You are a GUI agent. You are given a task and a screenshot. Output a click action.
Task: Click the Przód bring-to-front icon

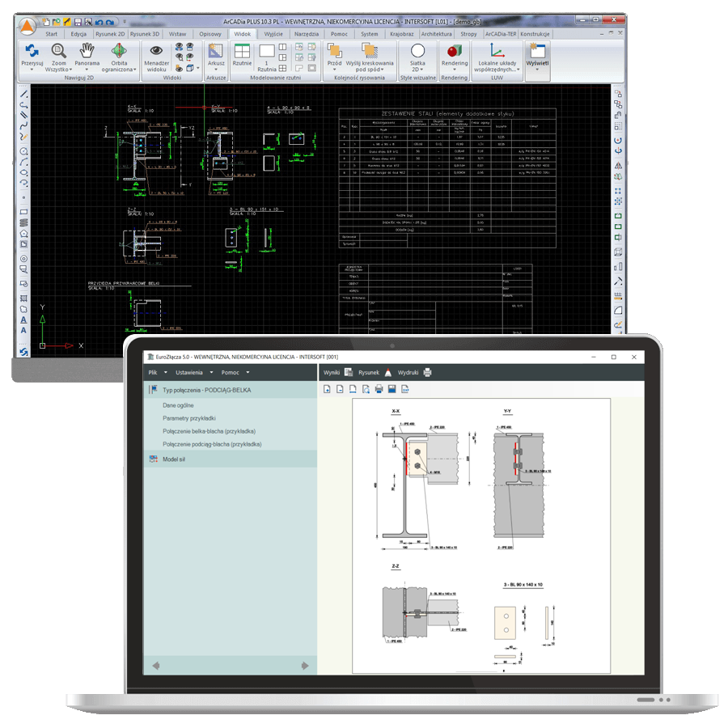[334, 50]
